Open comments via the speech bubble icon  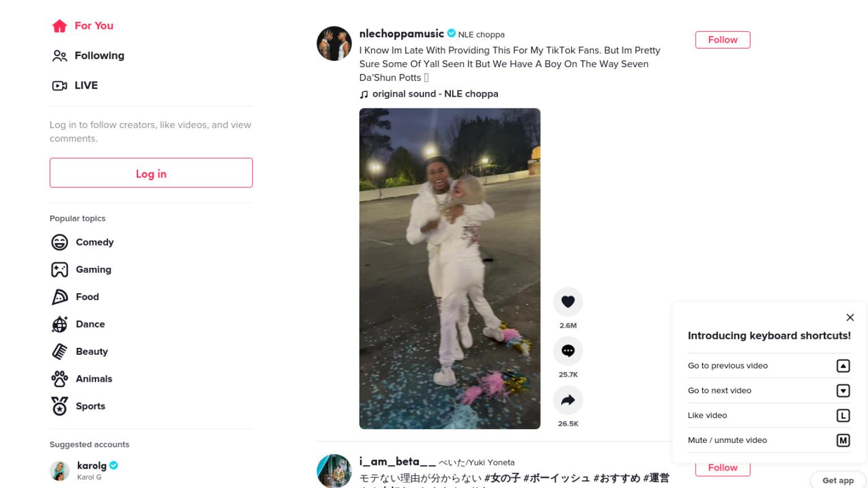click(568, 351)
